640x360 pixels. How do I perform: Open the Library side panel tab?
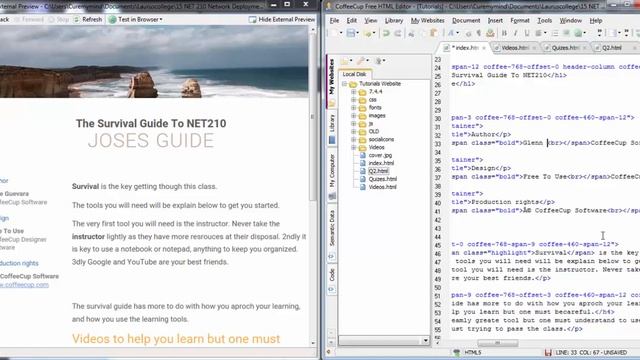[x=332, y=129]
